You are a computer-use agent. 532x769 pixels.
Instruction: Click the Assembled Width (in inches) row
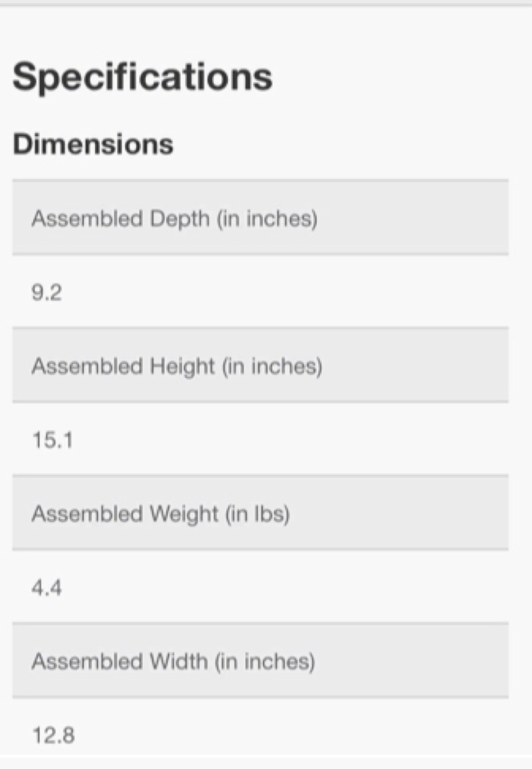260,661
